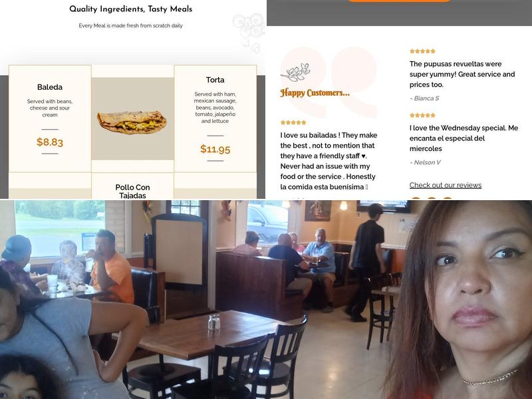Viewport: 532px width, 399px height.
Task: Click the five-star rating above Bianca S review
Action: [422, 51]
